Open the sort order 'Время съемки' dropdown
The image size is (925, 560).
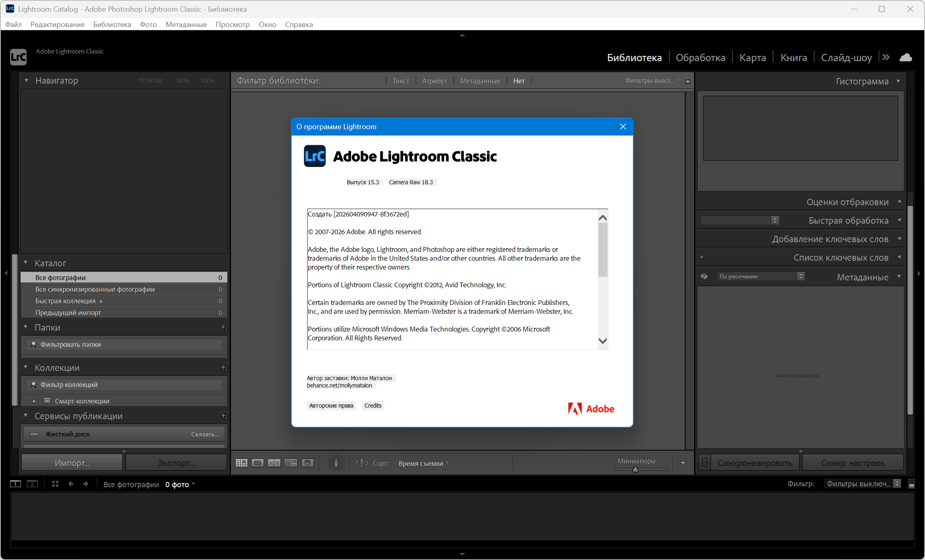point(423,463)
